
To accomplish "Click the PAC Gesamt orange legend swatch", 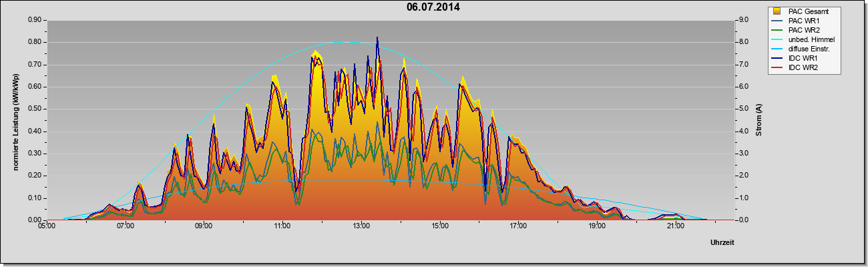I will coord(777,11).
